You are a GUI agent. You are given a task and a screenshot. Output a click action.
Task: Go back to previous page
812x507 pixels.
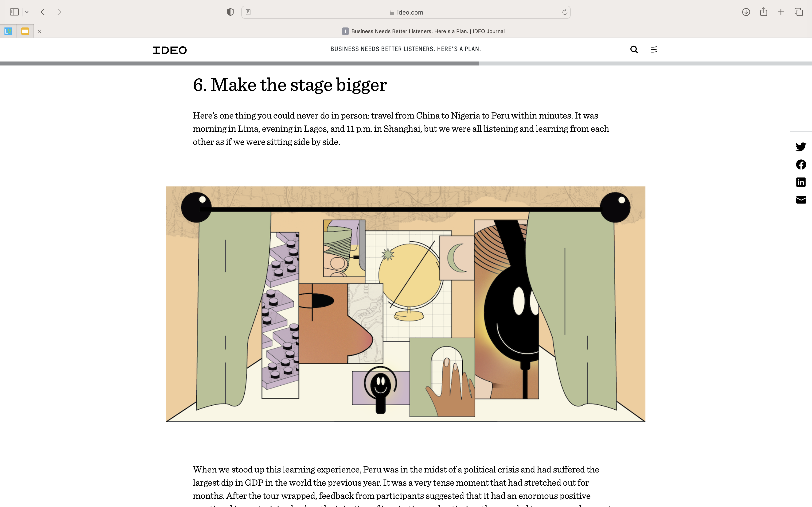[x=43, y=12]
